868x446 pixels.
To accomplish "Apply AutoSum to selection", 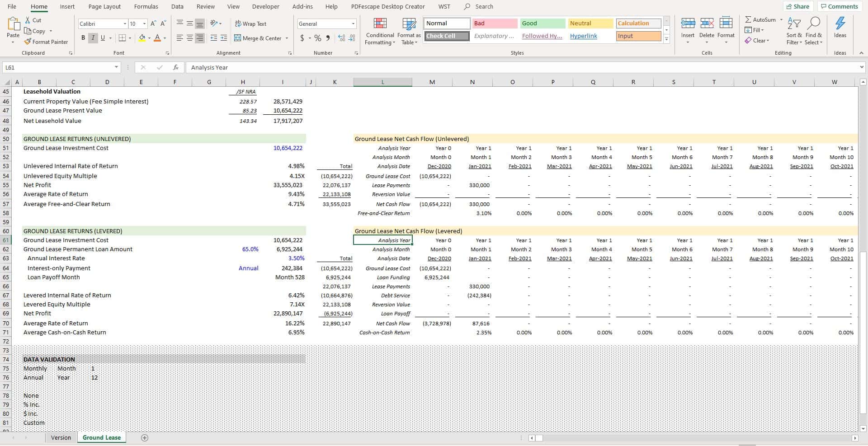I will click(x=761, y=19).
